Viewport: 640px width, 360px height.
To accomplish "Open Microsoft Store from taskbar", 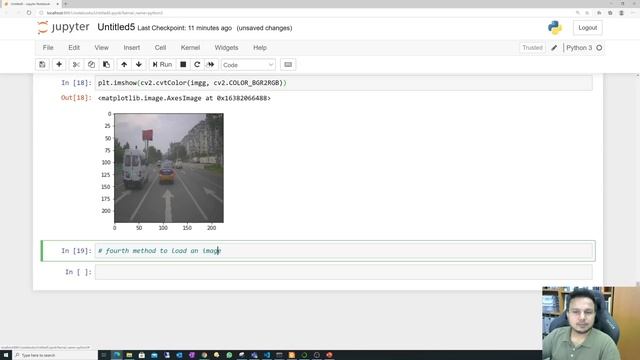I will click(142, 355).
